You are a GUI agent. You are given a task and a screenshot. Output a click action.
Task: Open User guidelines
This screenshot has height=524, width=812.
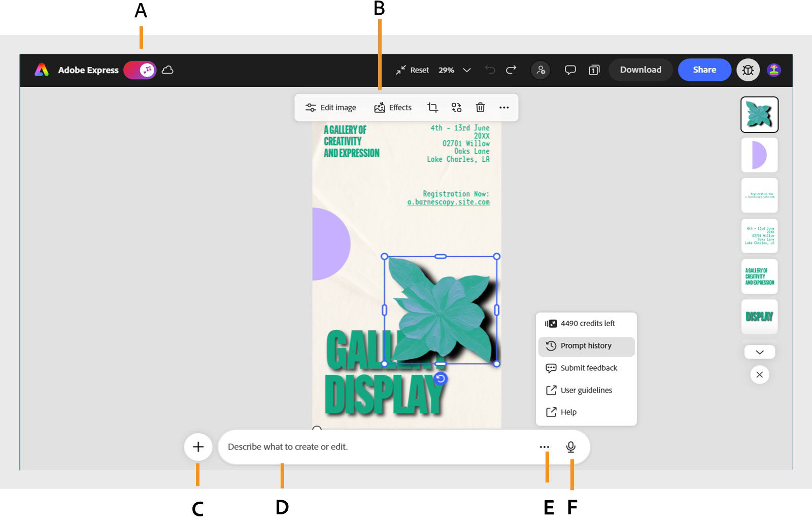pyautogui.click(x=586, y=390)
